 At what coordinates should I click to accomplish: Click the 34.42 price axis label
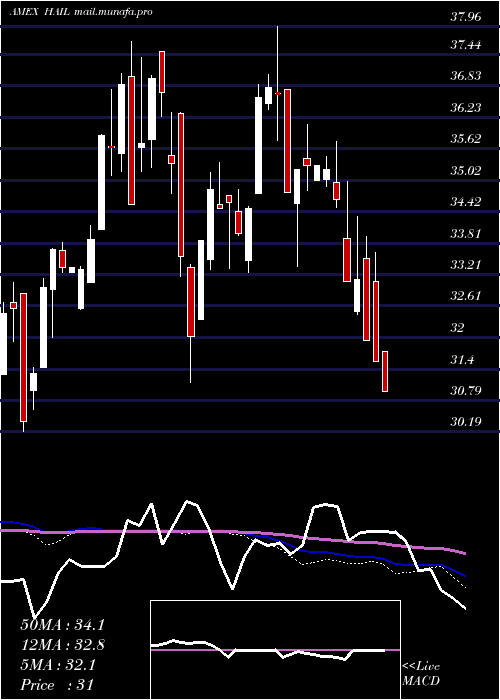pos(465,202)
